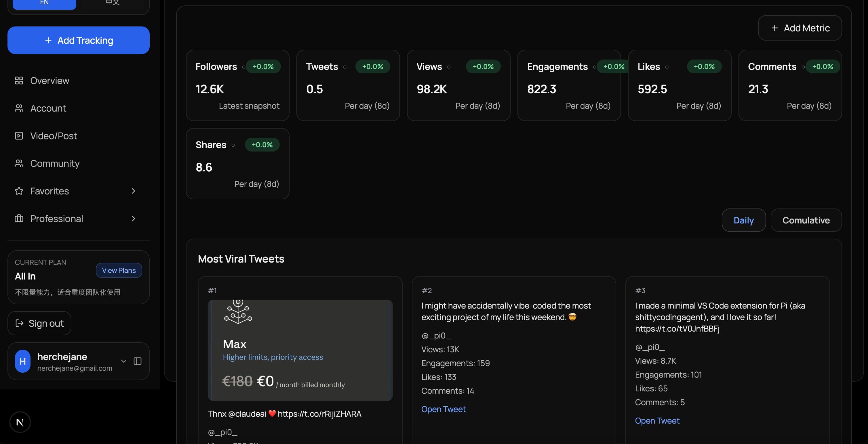Image resolution: width=868 pixels, height=444 pixels.
Task: Click the Add Metric button
Action: (800, 28)
